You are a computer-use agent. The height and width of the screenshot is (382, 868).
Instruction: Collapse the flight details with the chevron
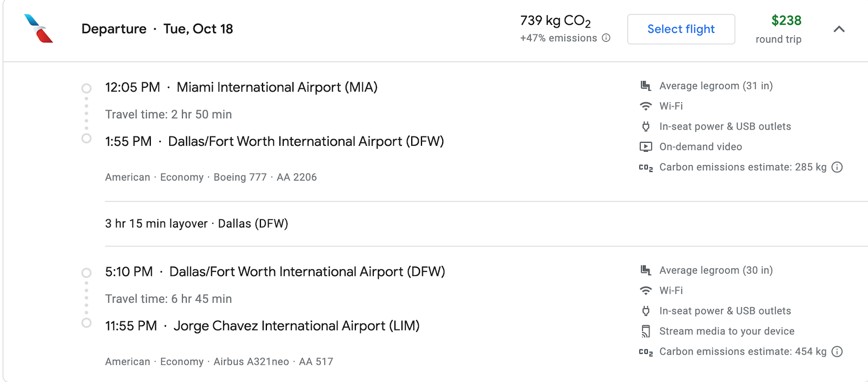click(839, 30)
